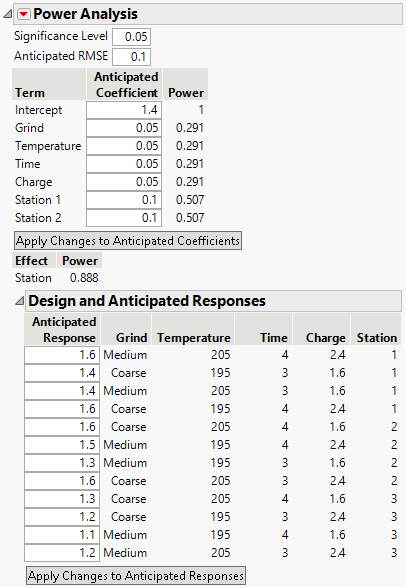Edit Station 2 anticipated coefficient field

(x=124, y=218)
